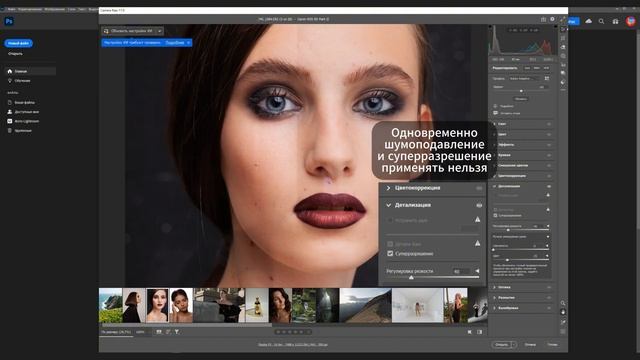Click the Новый файл button

coord(18,43)
